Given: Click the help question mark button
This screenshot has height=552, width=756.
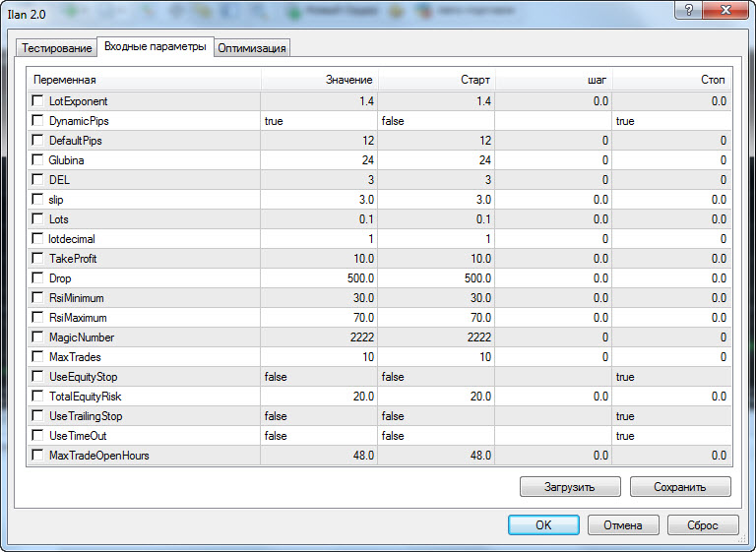Looking at the screenshot, I should pos(689,10).
